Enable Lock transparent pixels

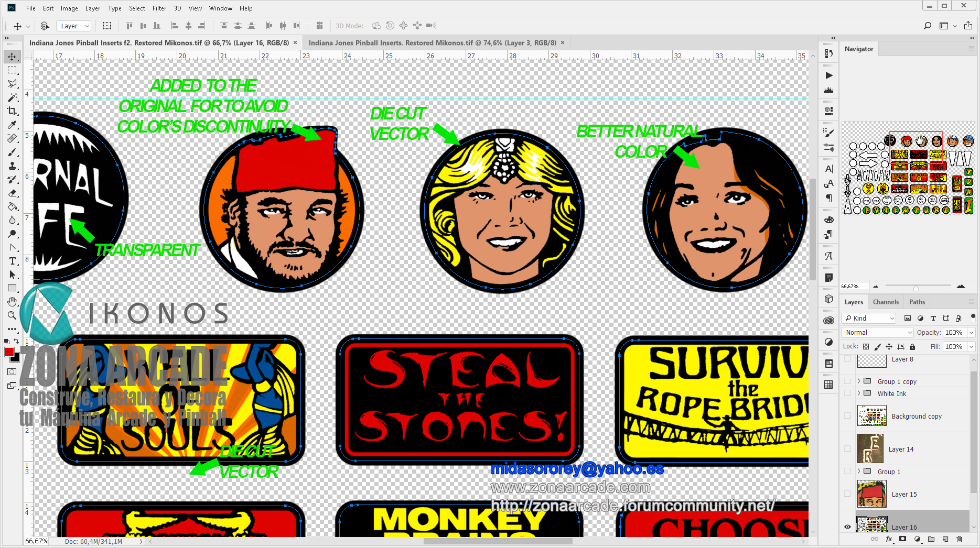(x=866, y=346)
